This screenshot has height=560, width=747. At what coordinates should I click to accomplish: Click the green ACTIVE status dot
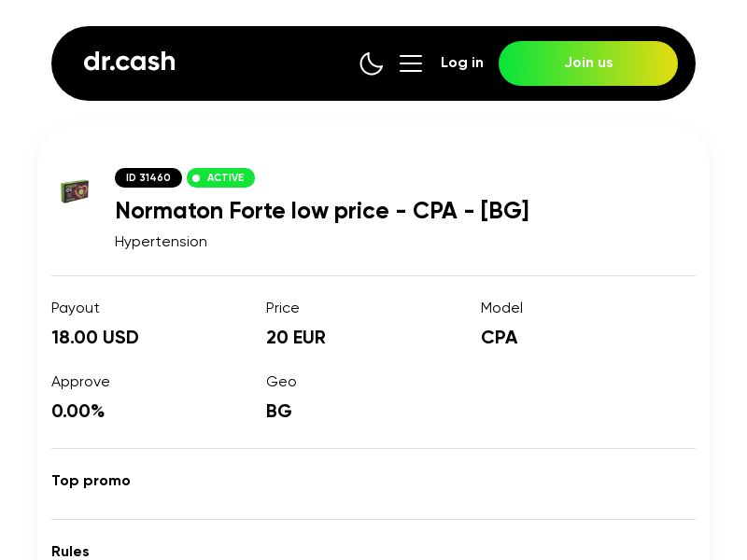(197, 178)
